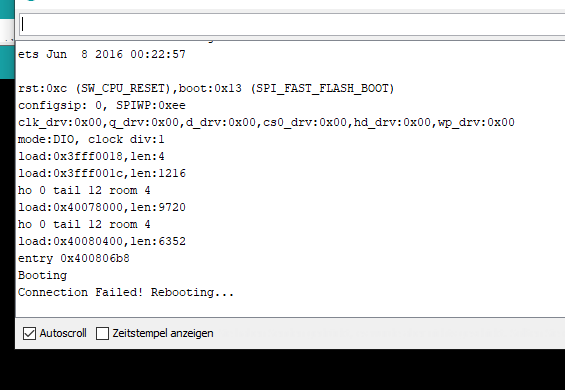The width and height of the screenshot is (565, 390).
Task: Select the load:0x40078000,len:9720 line
Action: pos(102,207)
